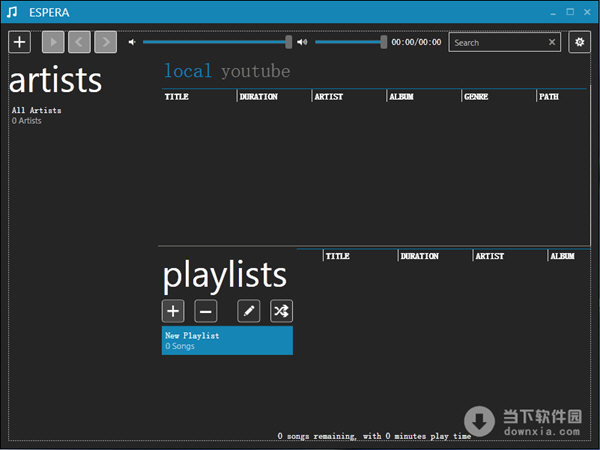Skip to the next song
This screenshot has height=450, width=600.
(106, 42)
